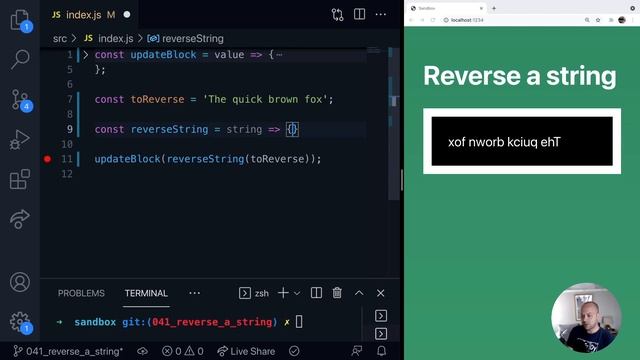Image resolution: width=640 pixels, height=360 pixels.
Task: Click the 041_reverse_a_string branch in status bar
Action: (68, 351)
